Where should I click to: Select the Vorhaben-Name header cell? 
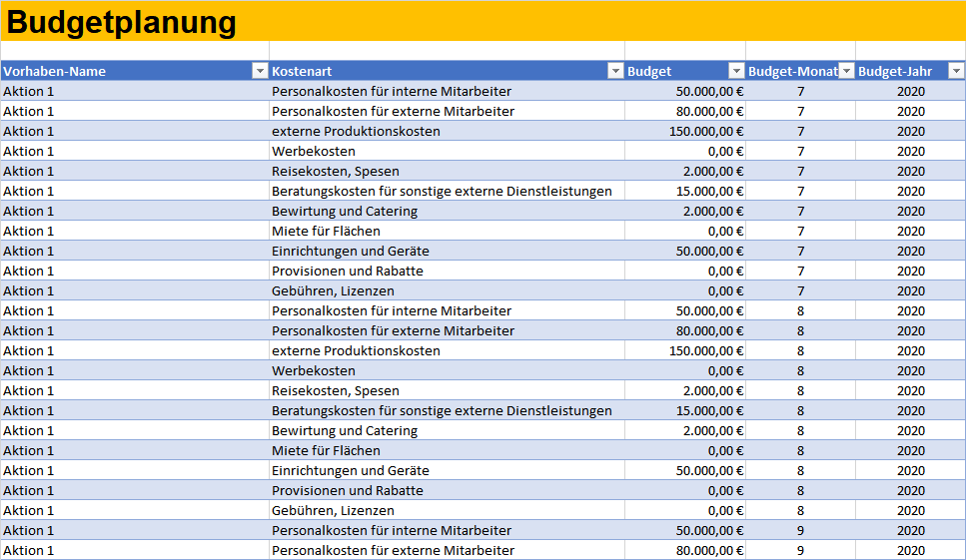pos(135,72)
